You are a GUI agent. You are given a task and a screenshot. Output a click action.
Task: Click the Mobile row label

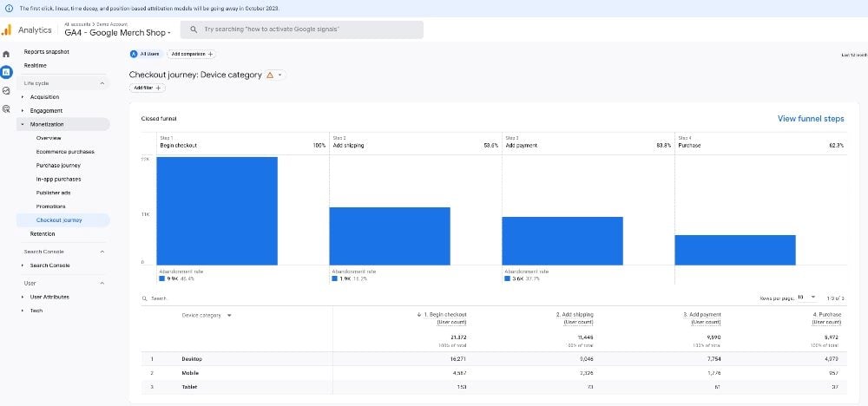[x=190, y=373]
